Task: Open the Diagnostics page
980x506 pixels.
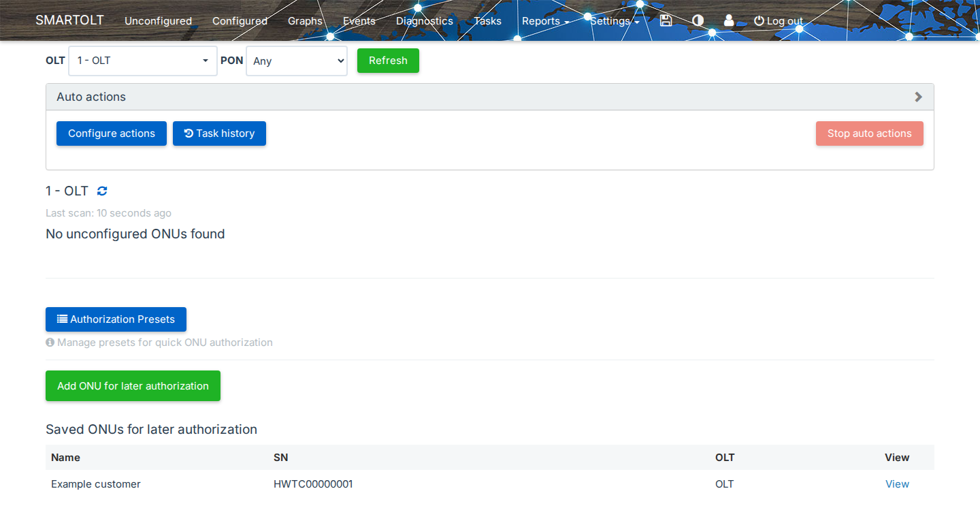Action: (x=425, y=21)
